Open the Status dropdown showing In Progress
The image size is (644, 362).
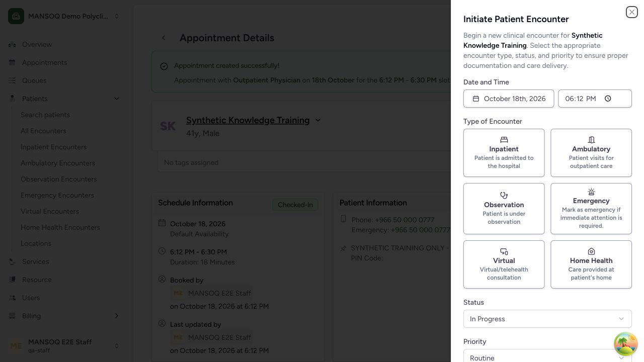coord(547,319)
